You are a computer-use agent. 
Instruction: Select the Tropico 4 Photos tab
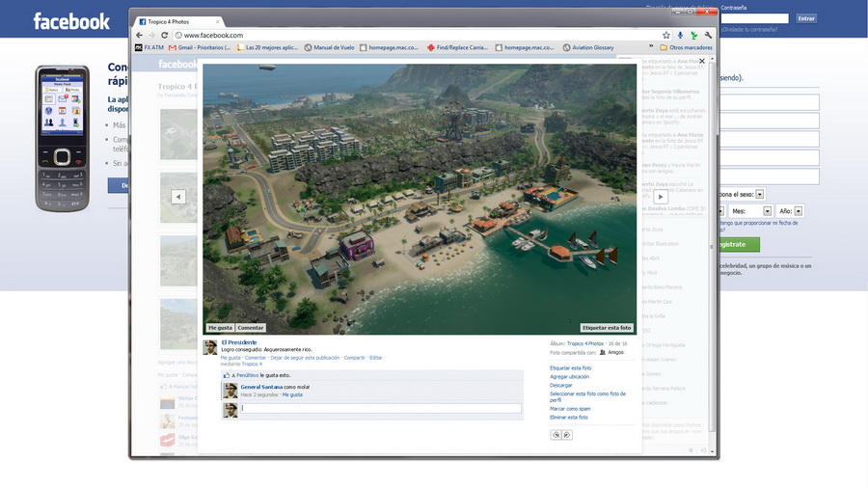click(x=177, y=21)
